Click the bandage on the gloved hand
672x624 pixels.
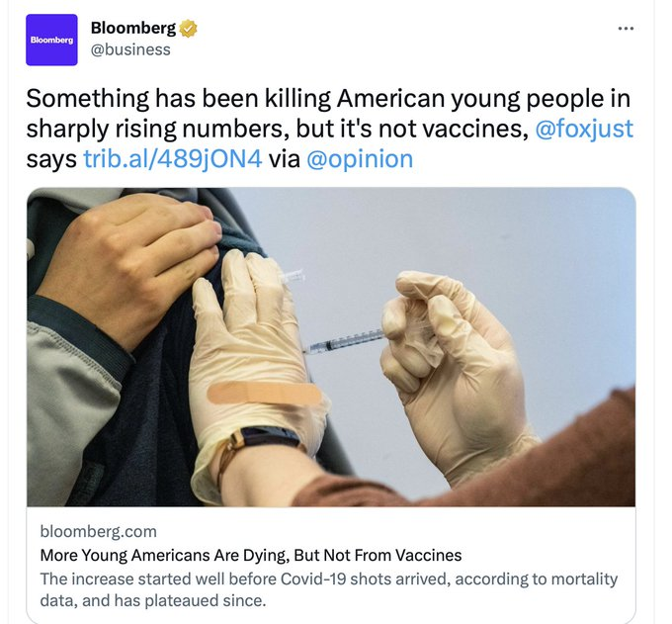[x=265, y=393]
